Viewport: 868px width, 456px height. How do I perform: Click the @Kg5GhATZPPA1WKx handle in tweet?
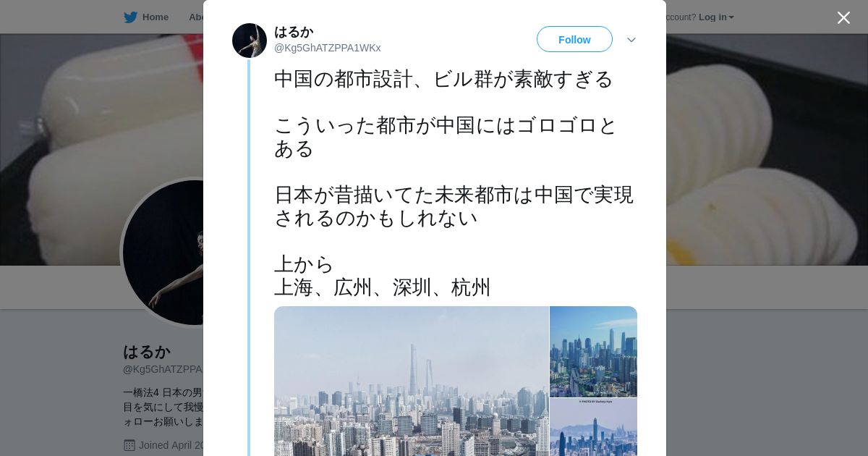(x=327, y=48)
